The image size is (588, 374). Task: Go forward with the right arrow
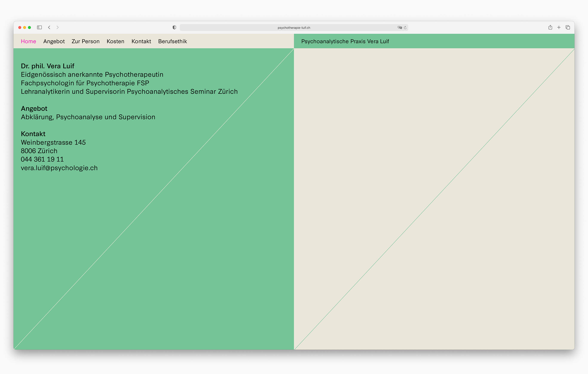pos(58,27)
